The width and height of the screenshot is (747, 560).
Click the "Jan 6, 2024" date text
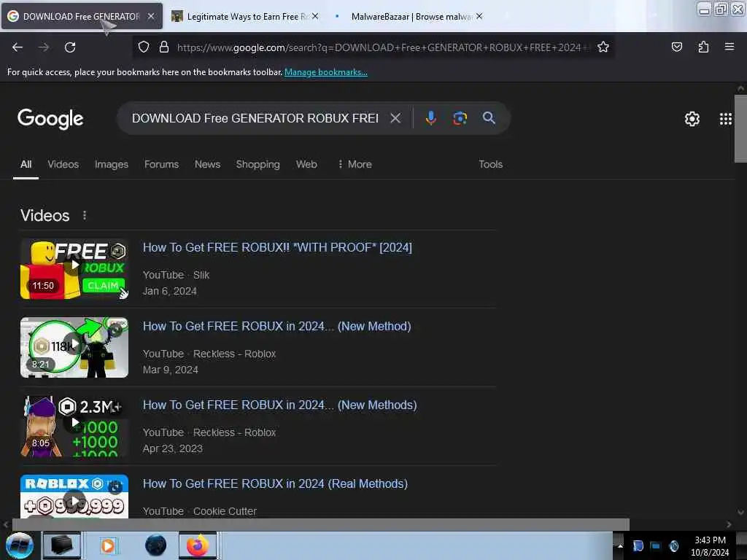tap(169, 291)
